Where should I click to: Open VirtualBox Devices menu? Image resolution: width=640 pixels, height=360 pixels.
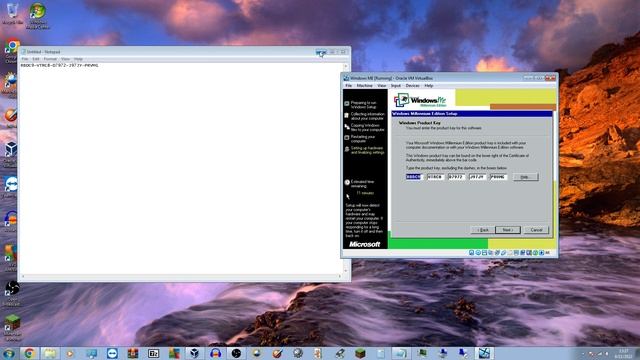(412, 86)
